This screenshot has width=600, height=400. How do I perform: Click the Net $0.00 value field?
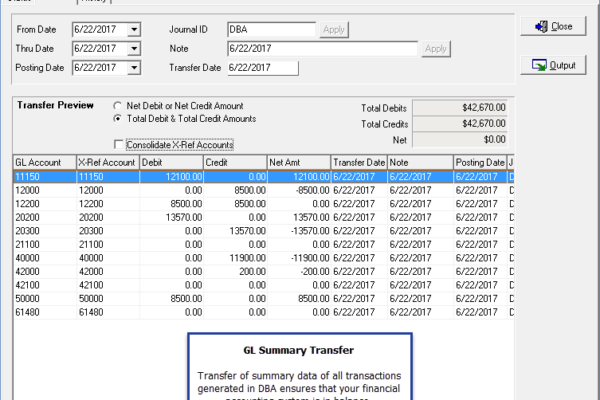[460, 139]
